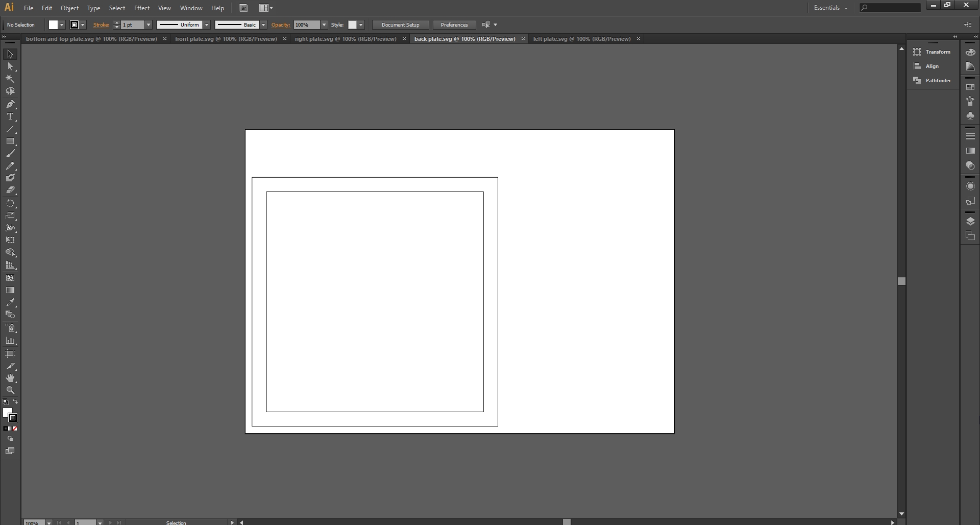980x525 pixels.
Task: Open stroke color dropdown in control bar
Action: point(83,25)
